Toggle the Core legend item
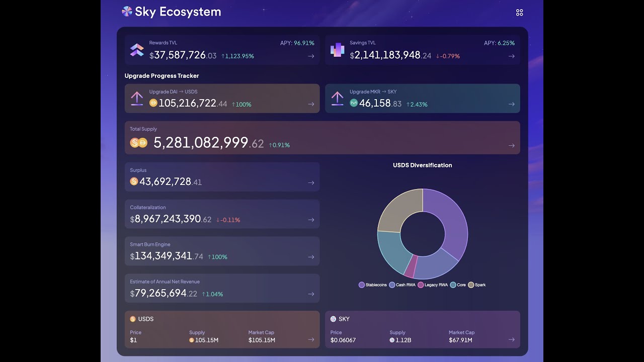644x362 pixels. [458, 285]
